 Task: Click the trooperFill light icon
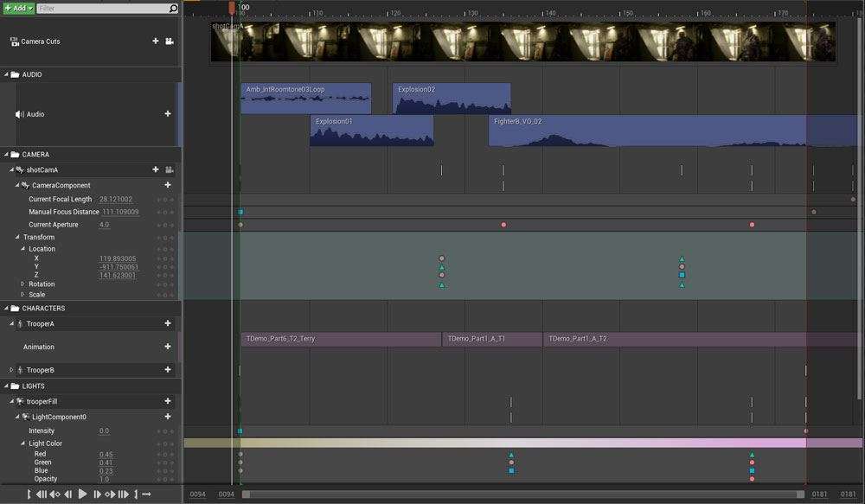20,401
